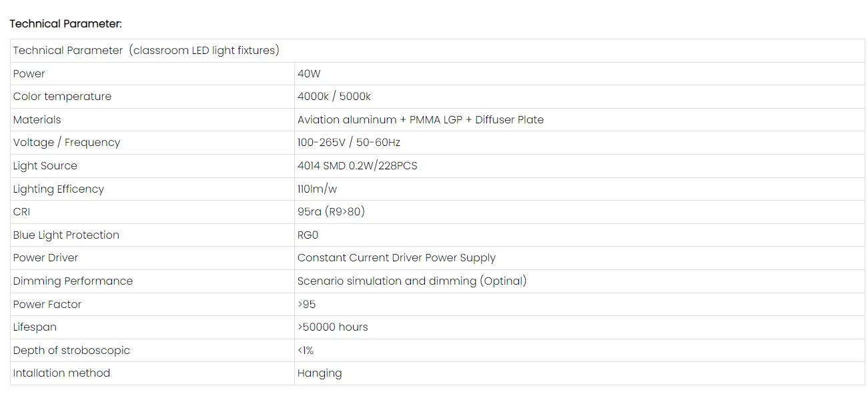Click the table title row about classroom LED fixtures
Screen dimensions: 868x400
(146, 51)
